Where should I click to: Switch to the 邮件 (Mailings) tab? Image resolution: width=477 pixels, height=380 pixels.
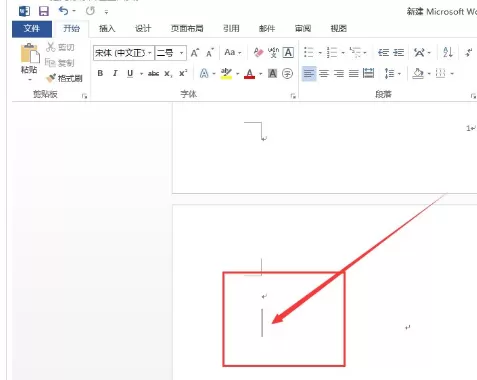[x=267, y=29]
